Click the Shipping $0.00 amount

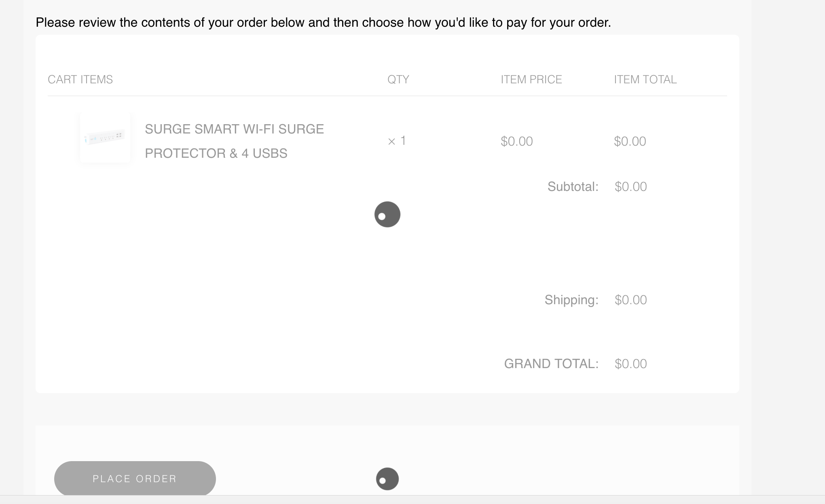coord(630,300)
